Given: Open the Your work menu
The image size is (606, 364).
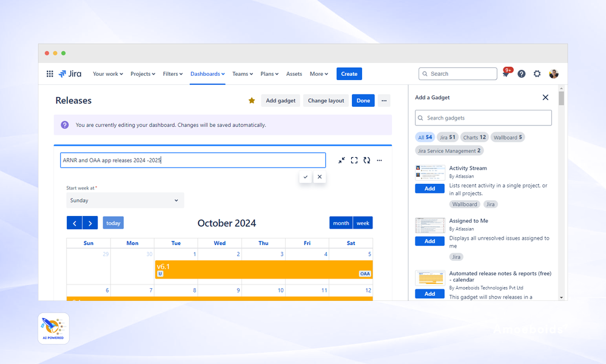Looking at the screenshot, I should (107, 73).
